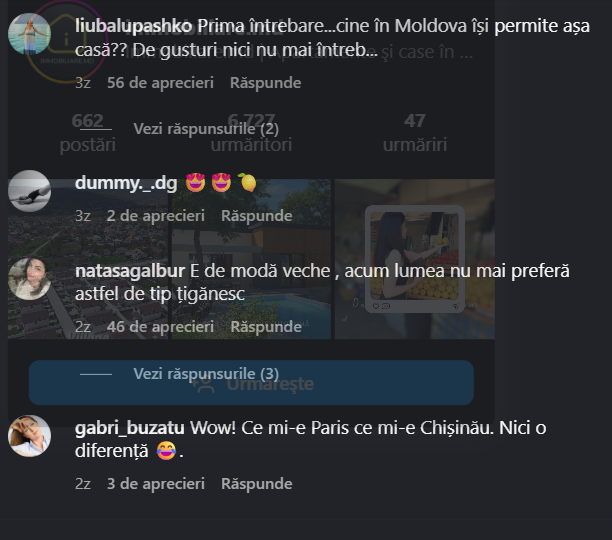The image size is (612, 540).
Task: Reply to liubalupashko's comment with Răspunde
Action: coord(265,83)
